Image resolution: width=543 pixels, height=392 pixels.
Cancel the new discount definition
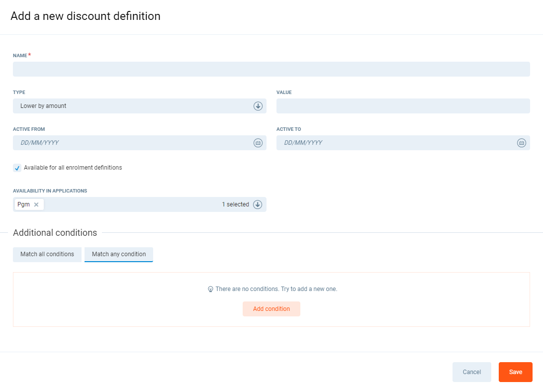click(x=471, y=372)
